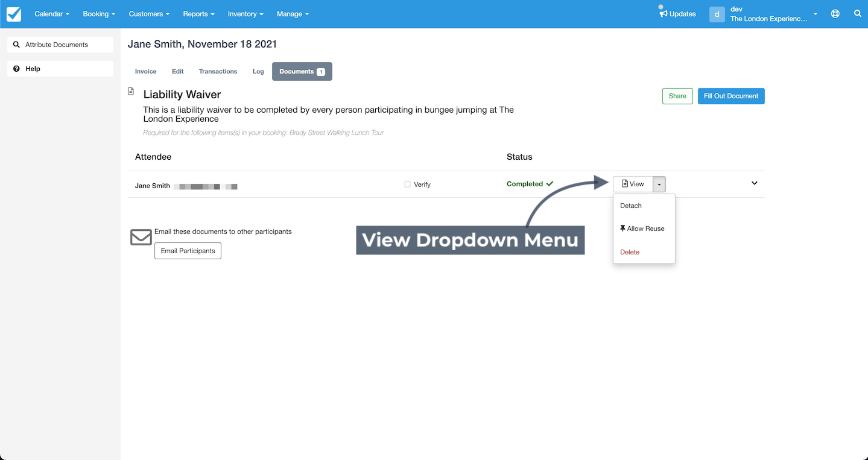Click the green Completed checkmark
The width and height of the screenshot is (868, 460).
[550, 184]
